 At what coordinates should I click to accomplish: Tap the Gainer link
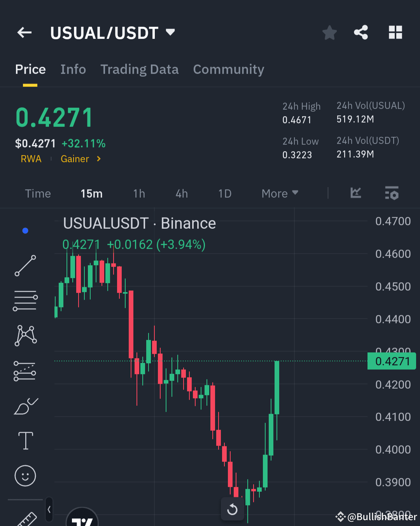[x=75, y=159]
